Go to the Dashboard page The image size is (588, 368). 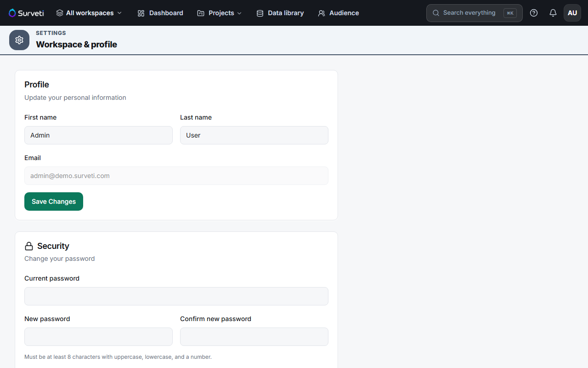160,13
